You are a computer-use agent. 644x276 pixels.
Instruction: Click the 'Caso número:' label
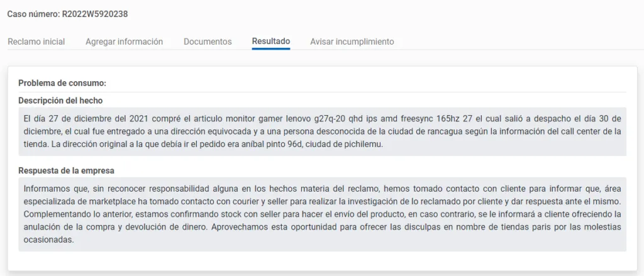33,14
